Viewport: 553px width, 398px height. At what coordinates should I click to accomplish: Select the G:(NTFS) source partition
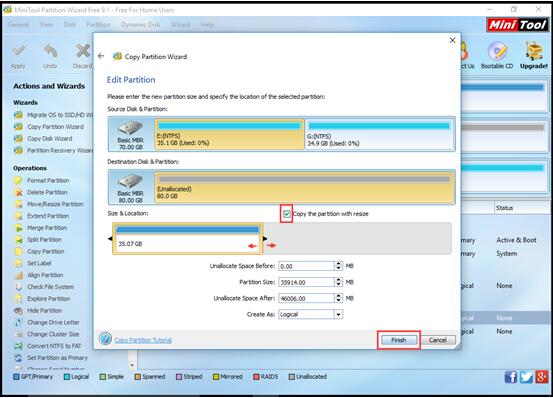click(379, 134)
